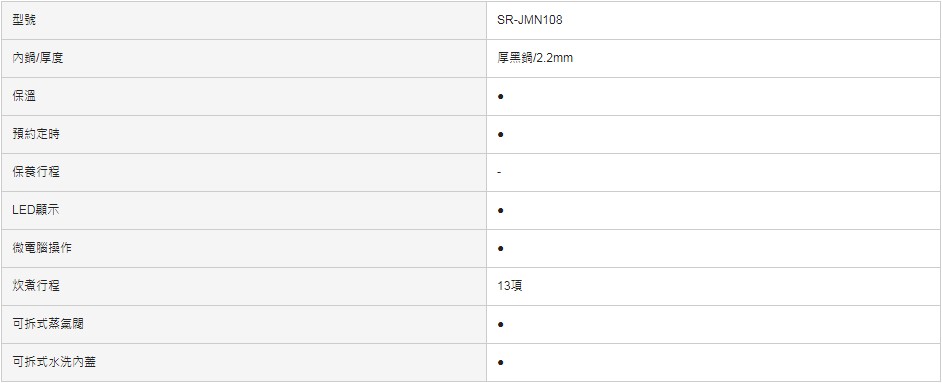Click the bullet dot in 微電腦操作 row

[x=500, y=249]
